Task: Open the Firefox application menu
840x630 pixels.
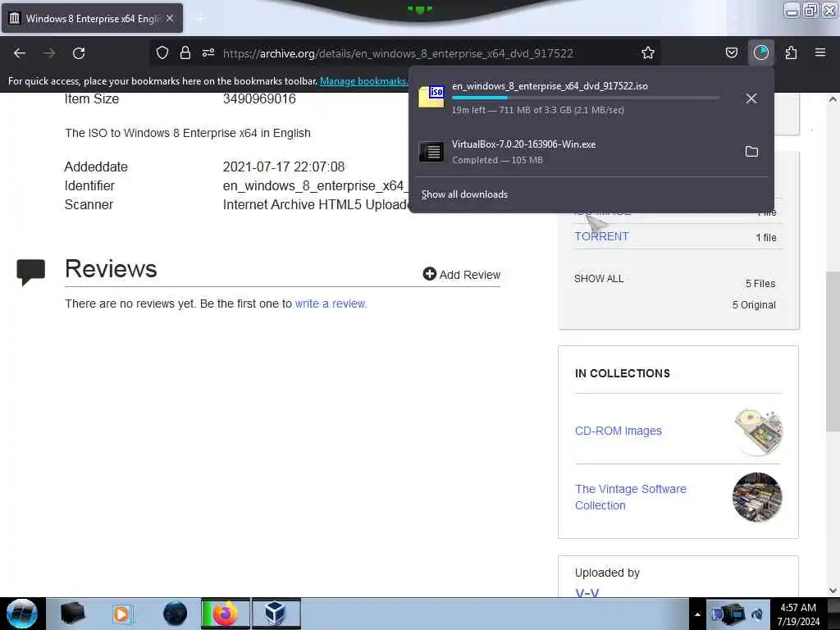Action: pos(820,52)
